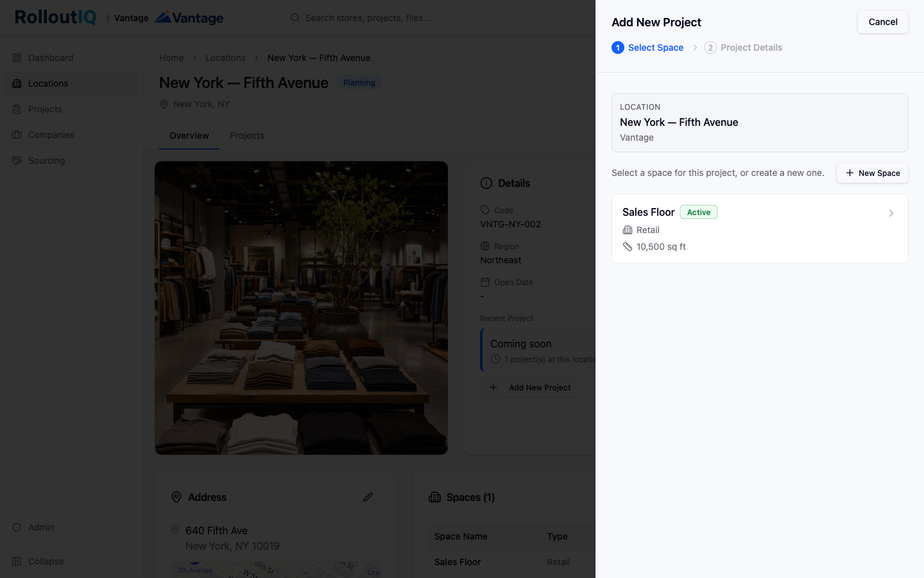Open Companies from the sidebar
This screenshot has height=578, width=924.
71,135
